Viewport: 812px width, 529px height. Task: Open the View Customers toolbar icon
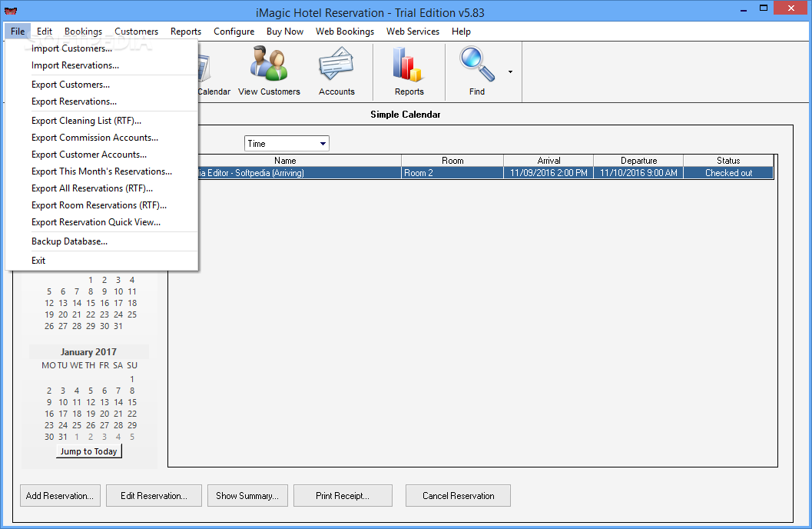click(269, 71)
